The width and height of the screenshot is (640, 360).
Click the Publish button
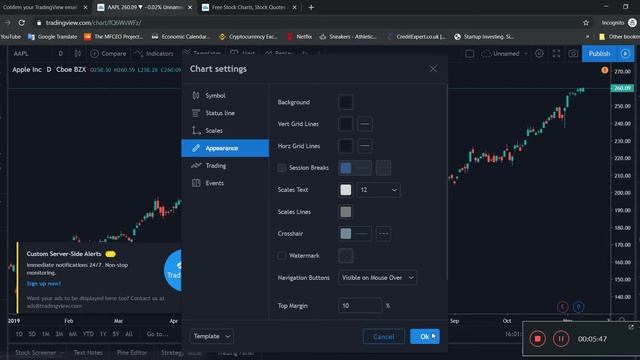tap(599, 53)
